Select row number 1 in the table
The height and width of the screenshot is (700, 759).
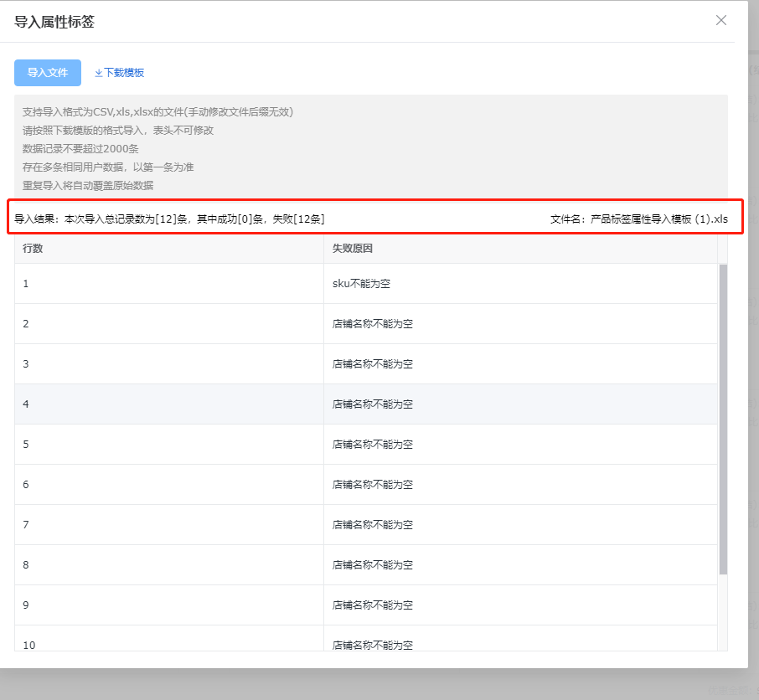pos(26,284)
